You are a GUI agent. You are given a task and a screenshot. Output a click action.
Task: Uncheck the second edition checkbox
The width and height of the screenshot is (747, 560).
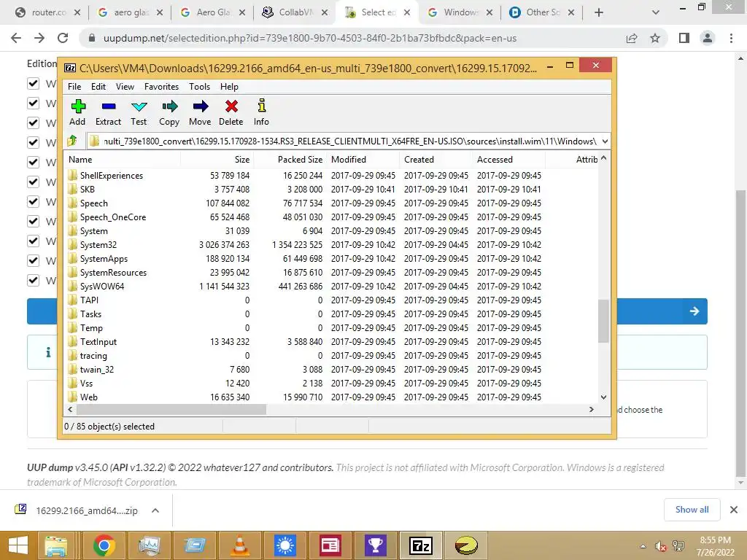point(33,103)
